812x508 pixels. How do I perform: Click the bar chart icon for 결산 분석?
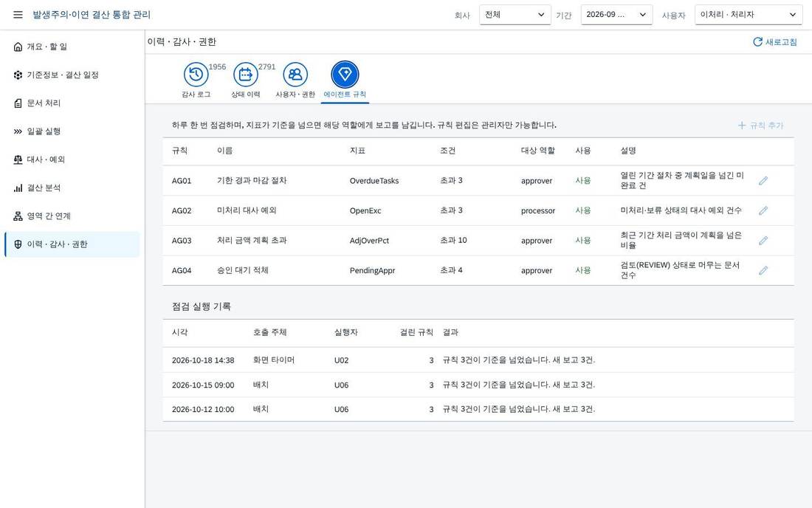18,188
